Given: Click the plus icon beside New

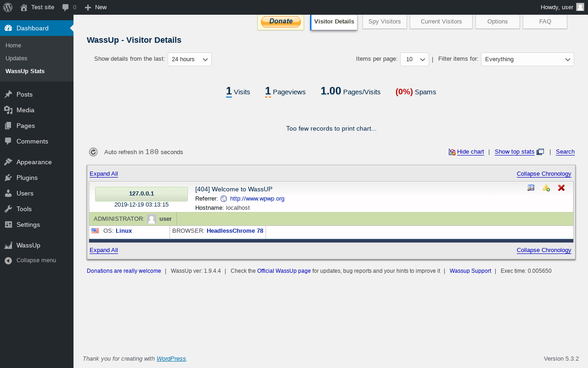Looking at the screenshot, I should coord(88,7).
